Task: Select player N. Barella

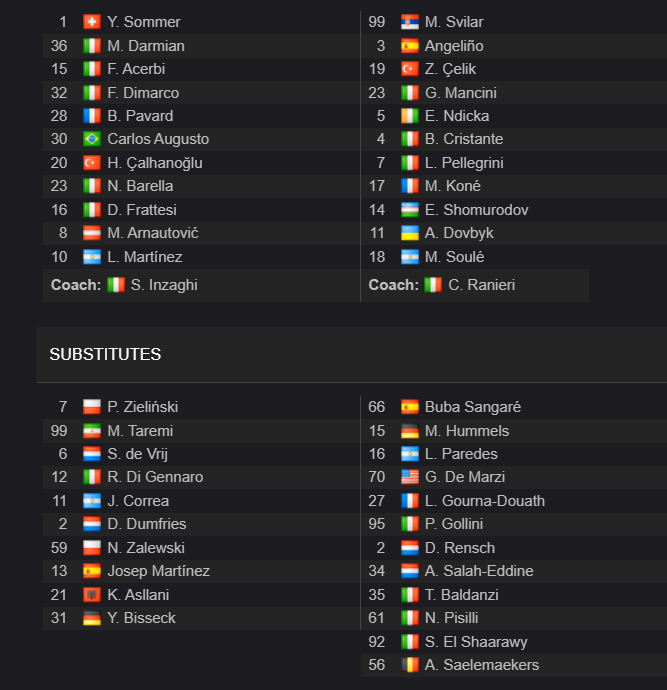Action: tap(140, 186)
